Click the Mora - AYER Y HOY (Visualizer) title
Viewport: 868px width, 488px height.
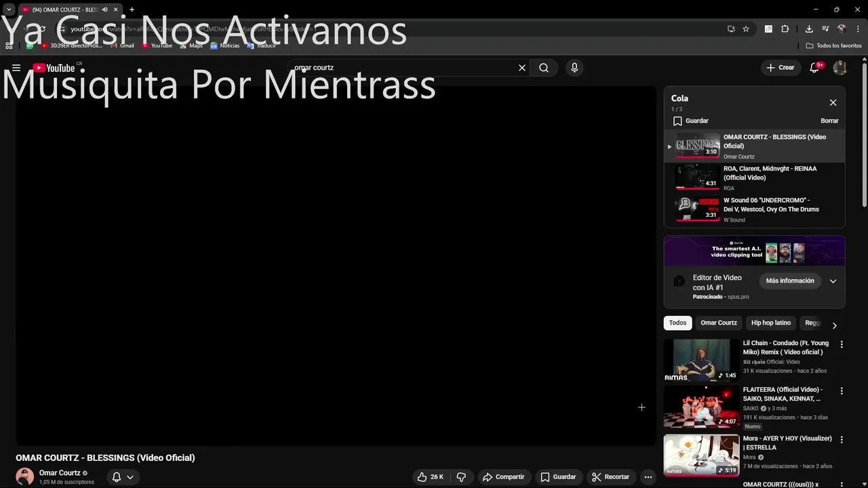click(x=787, y=443)
